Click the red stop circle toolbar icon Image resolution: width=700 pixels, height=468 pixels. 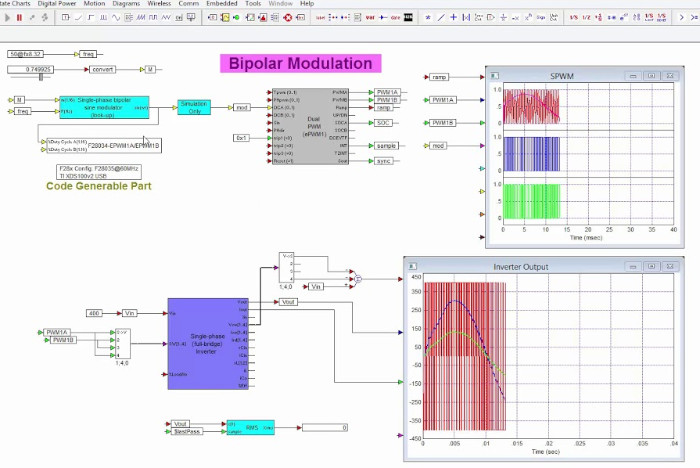[x=288, y=17]
